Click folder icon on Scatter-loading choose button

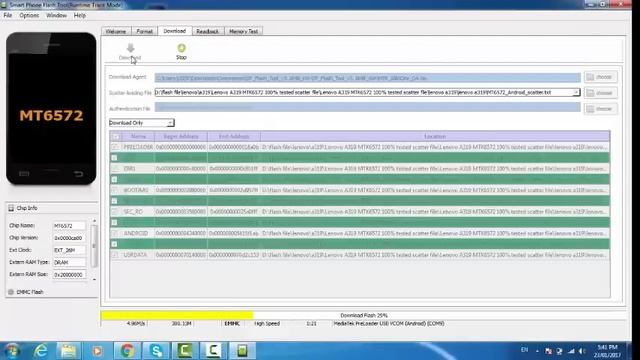(590, 93)
